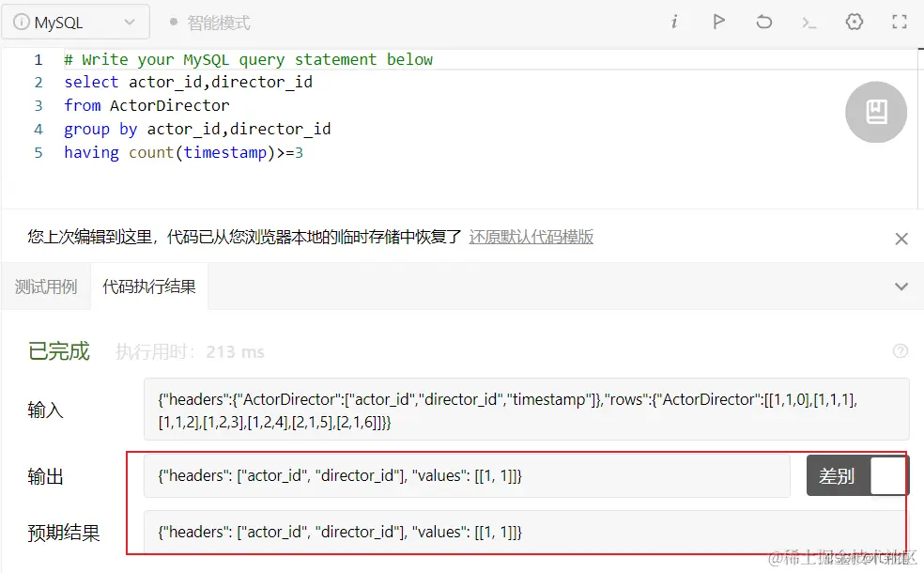Click the 已完成 status text
924x573 pixels.
(58, 351)
